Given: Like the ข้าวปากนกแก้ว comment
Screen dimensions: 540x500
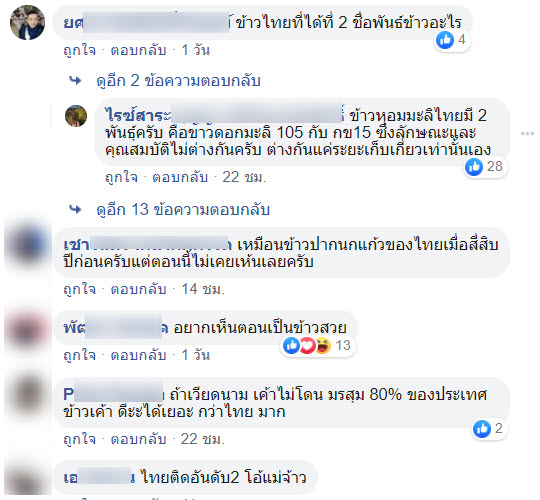Looking at the screenshot, I should pos(80,289).
